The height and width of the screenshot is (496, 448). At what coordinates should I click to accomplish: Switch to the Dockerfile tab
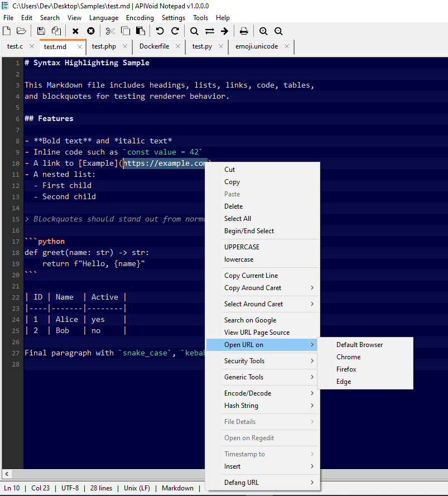[155, 46]
